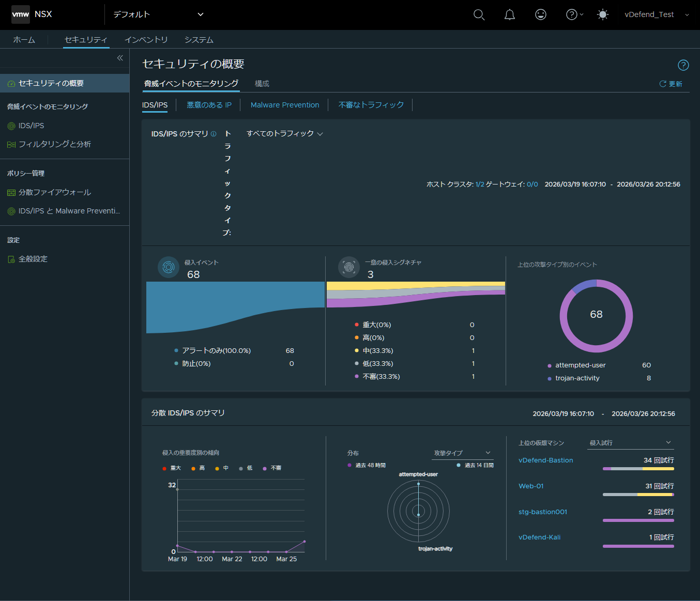Select the 不審なトラフィック sub-tab
Viewport: 700px width, 601px height.
point(371,105)
